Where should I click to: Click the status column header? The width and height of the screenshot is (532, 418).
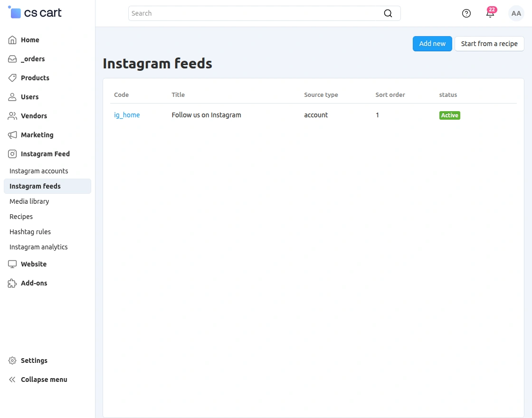point(448,95)
